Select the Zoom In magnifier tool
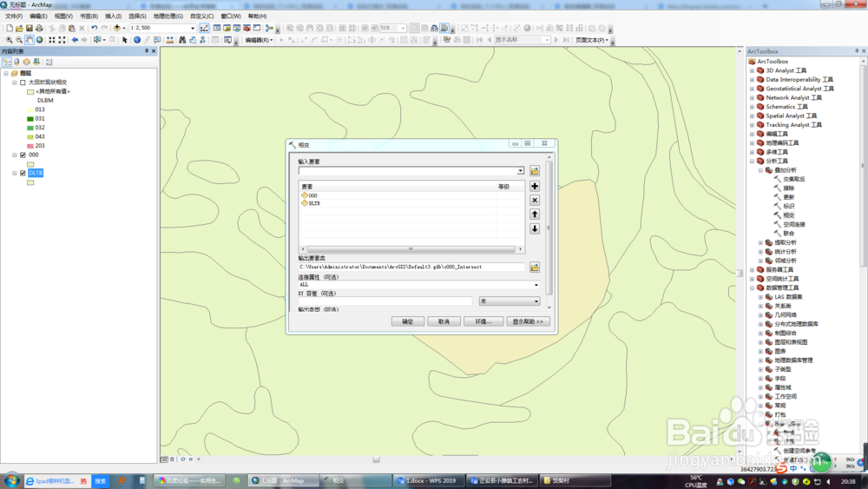Viewport: 868px width, 489px height. coord(9,40)
